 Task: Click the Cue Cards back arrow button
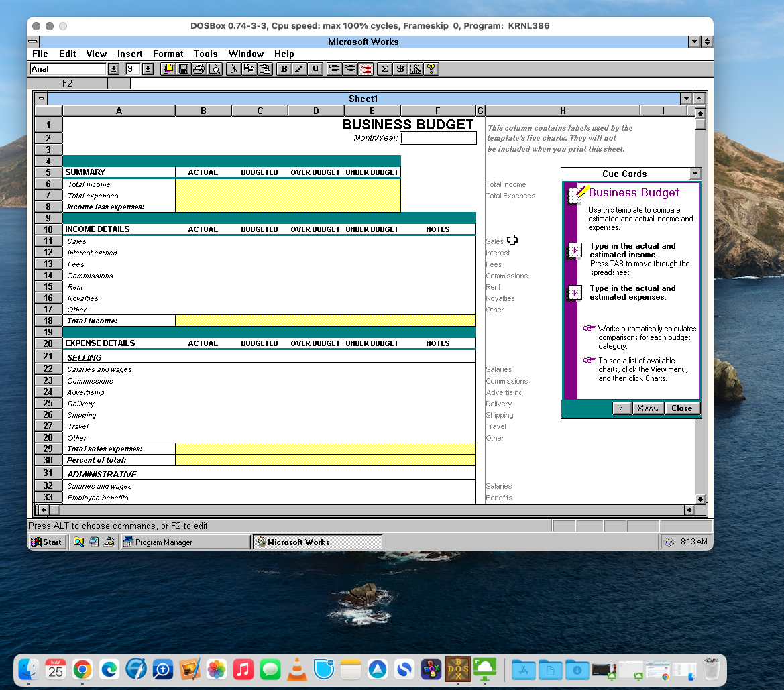621,408
